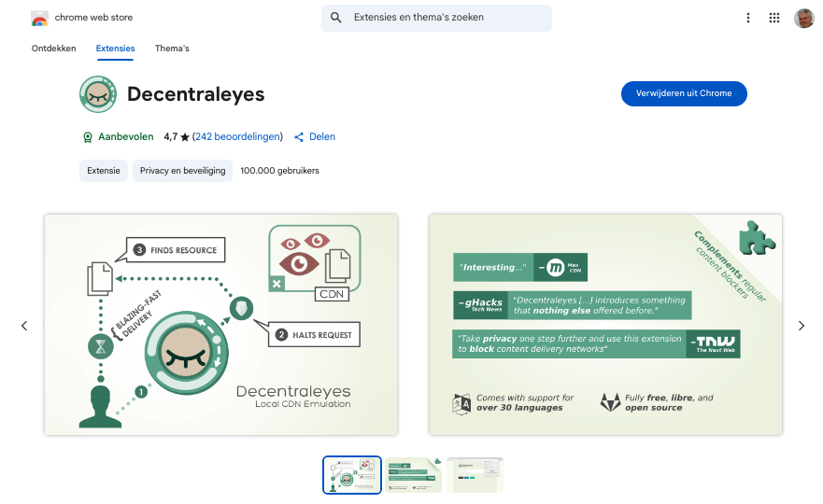Click the Privacy en beveiliging chip
The image size is (823, 504).
183,171
